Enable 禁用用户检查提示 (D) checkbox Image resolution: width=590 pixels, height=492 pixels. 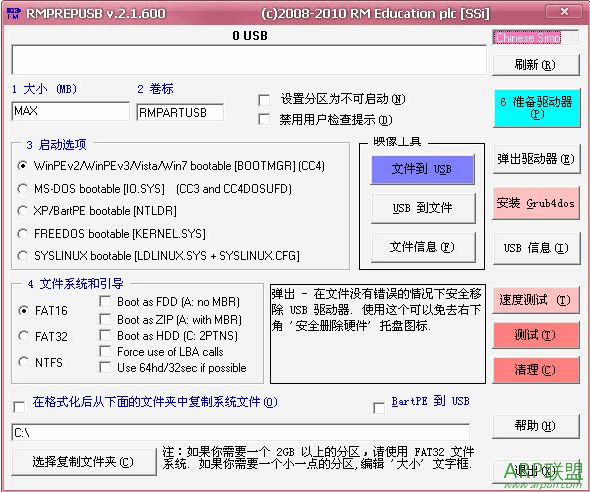coord(264,120)
